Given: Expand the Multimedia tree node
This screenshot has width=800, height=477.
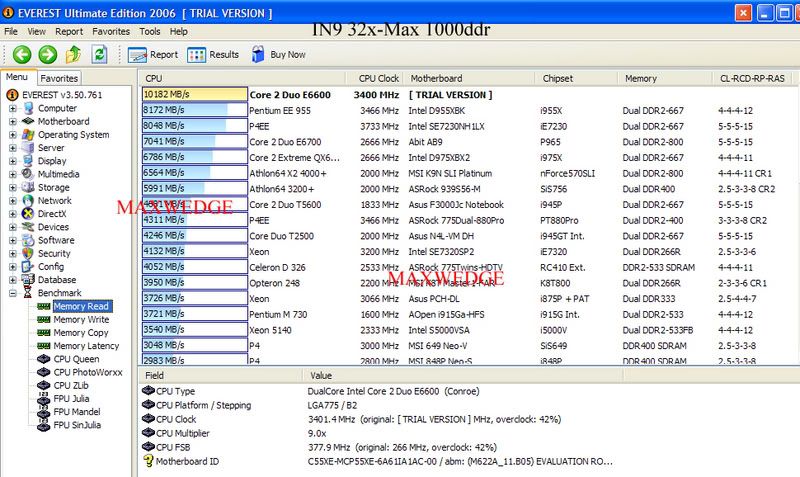Looking at the screenshot, I should point(12,174).
